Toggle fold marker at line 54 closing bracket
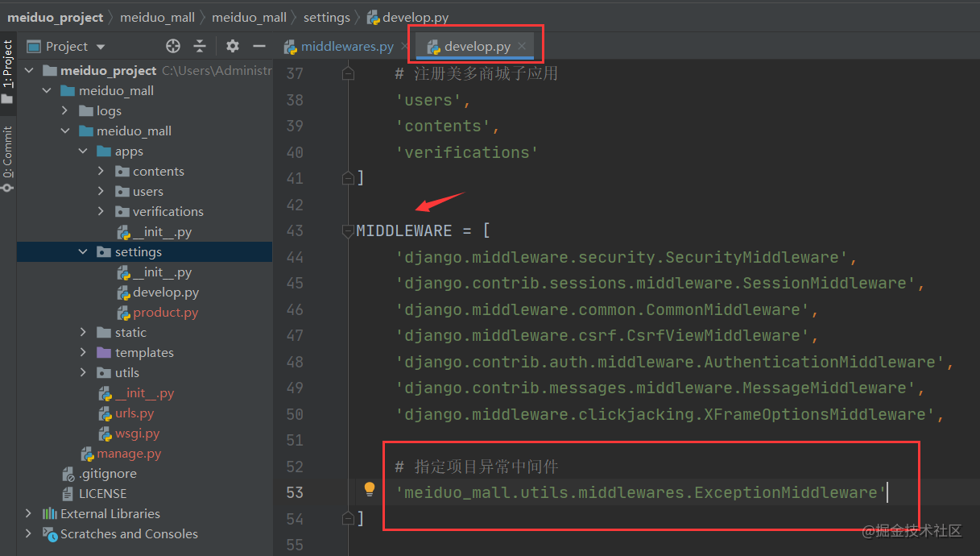980x556 pixels. pyautogui.click(x=348, y=518)
